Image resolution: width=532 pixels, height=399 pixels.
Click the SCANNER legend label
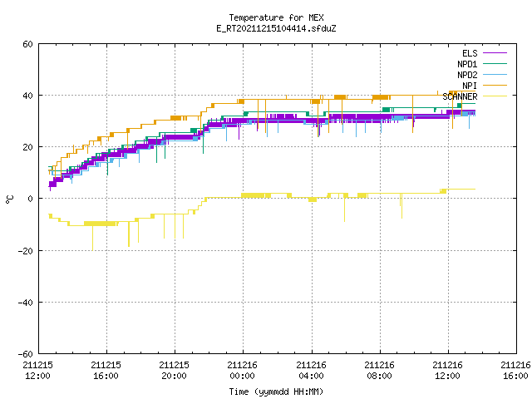(x=460, y=96)
